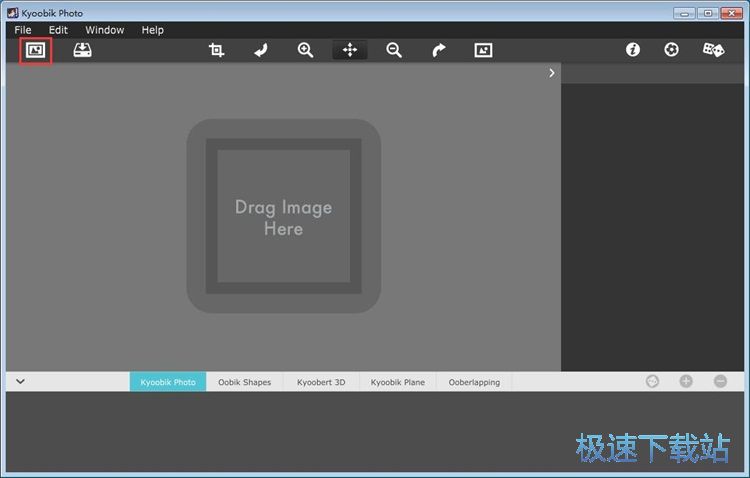Click the dice randomize icon
The image size is (750, 478).
pyautogui.click(x=713, y=50)
